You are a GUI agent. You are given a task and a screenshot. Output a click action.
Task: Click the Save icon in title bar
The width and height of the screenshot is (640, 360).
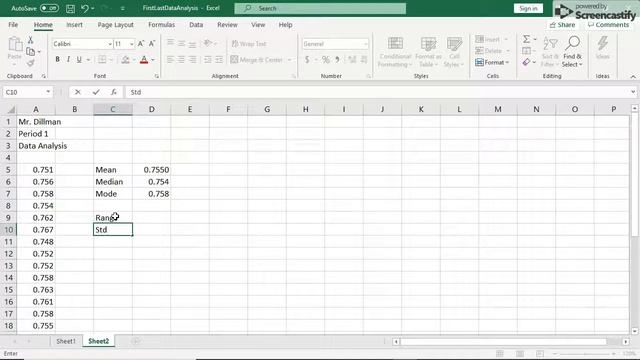point(70,8)
